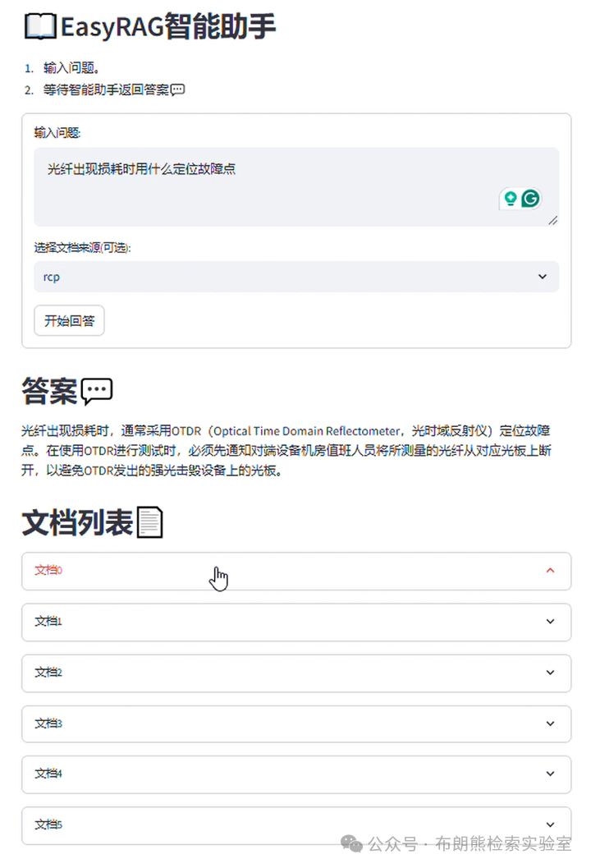This screenshot has height=868, width=591.
Task: Open the rcp document source dropdown
Action: (295, 277)
